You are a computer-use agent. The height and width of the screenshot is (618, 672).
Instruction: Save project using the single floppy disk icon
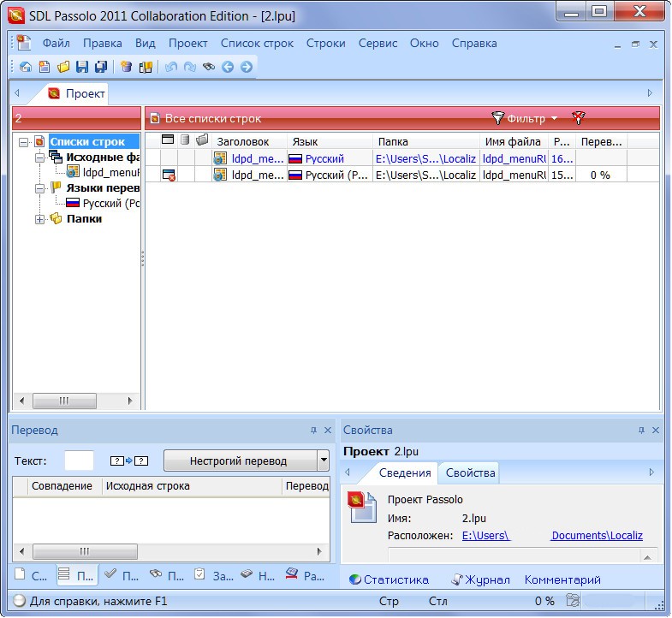[82, 67]
